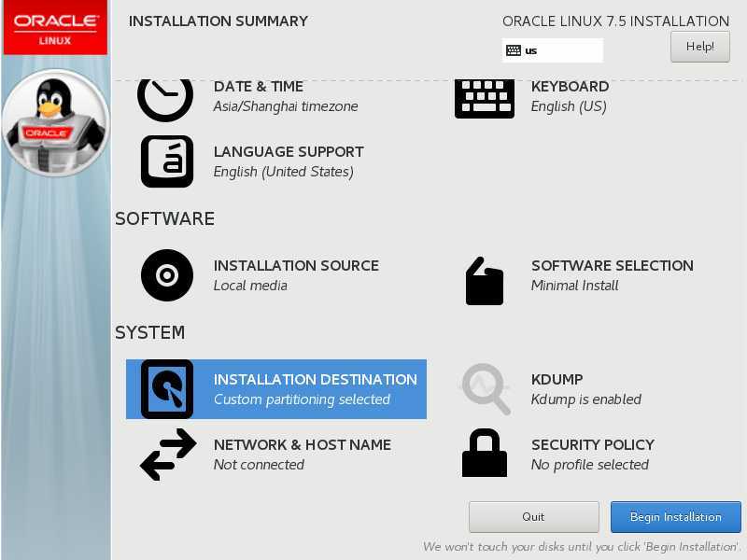Screen dimensions: 747x560
Task: Click the INSTALLATION SUMMARY title
Action: tap(218, 21)
